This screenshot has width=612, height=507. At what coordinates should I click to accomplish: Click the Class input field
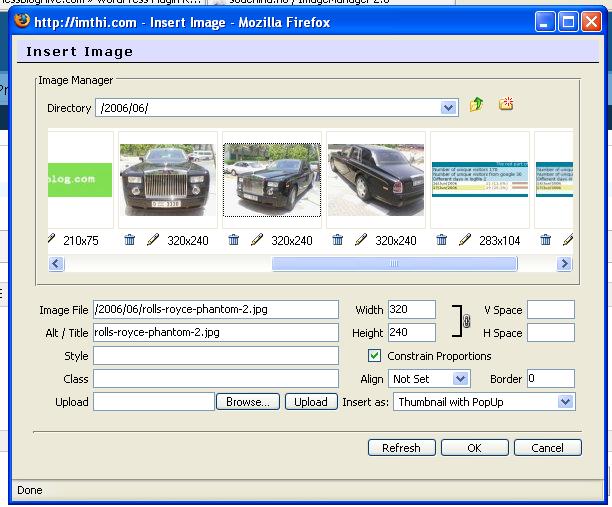216,379
